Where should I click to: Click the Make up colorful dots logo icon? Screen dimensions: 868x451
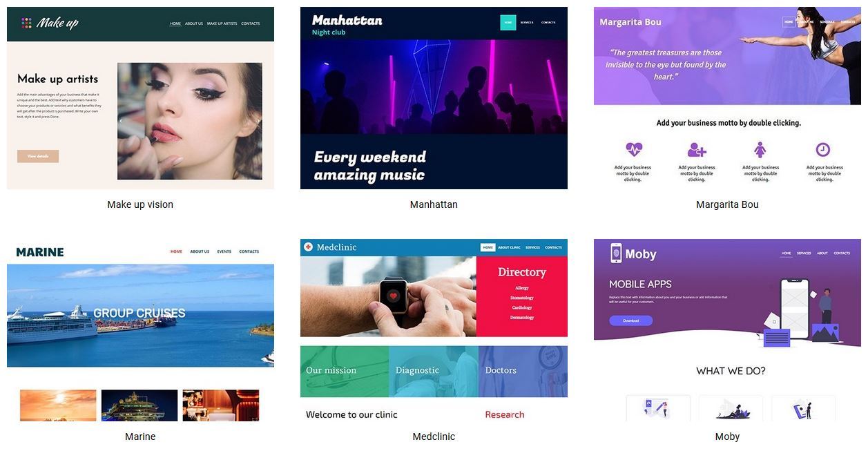pyautogui.click(x=26, y=23)
